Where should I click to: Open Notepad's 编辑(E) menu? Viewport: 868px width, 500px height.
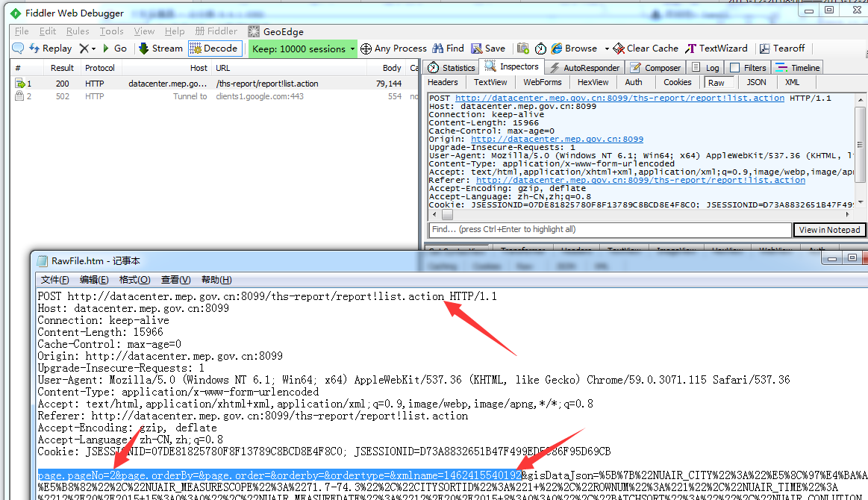pyautogui.click(x=94, y=280)
